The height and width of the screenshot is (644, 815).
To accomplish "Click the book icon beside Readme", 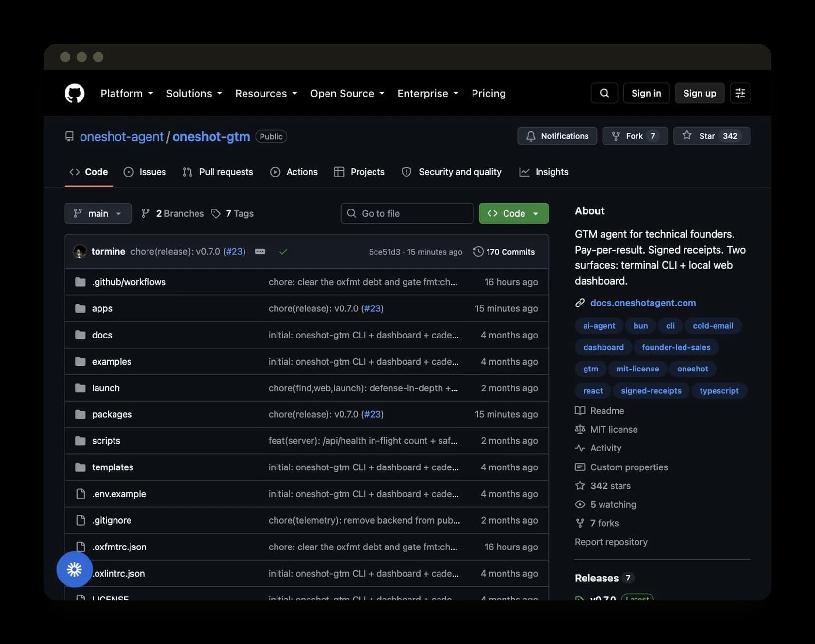I will [580, 411].
